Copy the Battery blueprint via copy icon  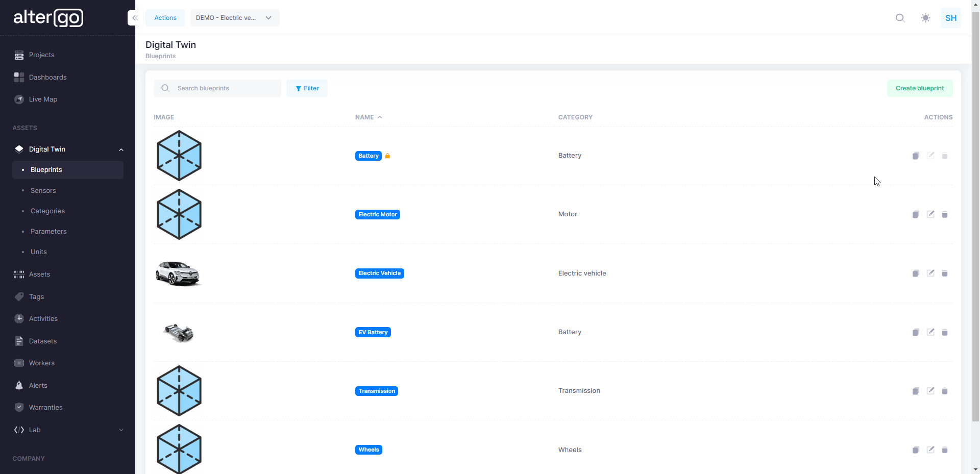tap(915, 156)
